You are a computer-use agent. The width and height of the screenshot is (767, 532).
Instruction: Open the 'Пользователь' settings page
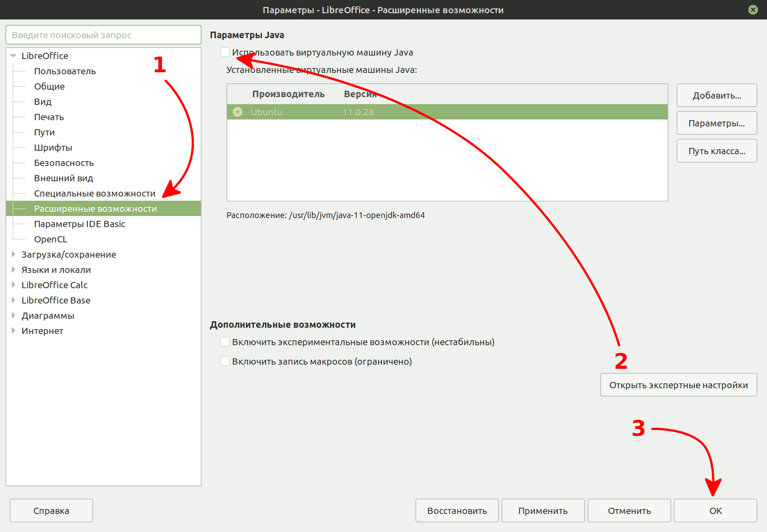[65, 71]
